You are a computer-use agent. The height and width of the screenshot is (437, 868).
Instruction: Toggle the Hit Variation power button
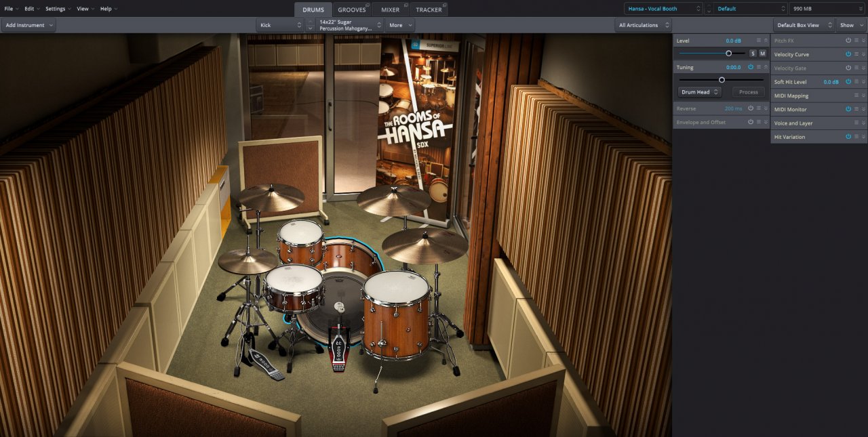pos(848,136)
